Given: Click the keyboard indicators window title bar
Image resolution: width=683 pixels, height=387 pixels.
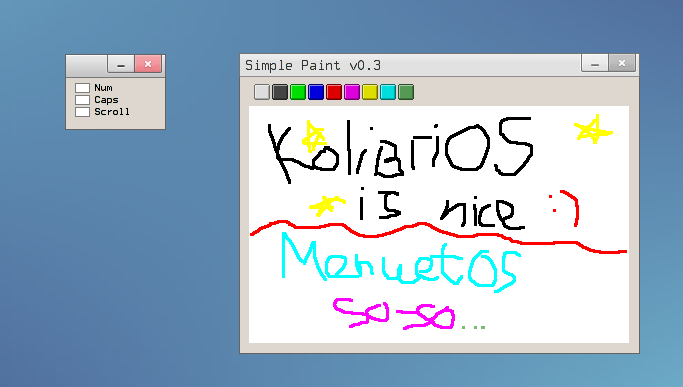Looking at the screenshot, I should click(x=87, y=65).
